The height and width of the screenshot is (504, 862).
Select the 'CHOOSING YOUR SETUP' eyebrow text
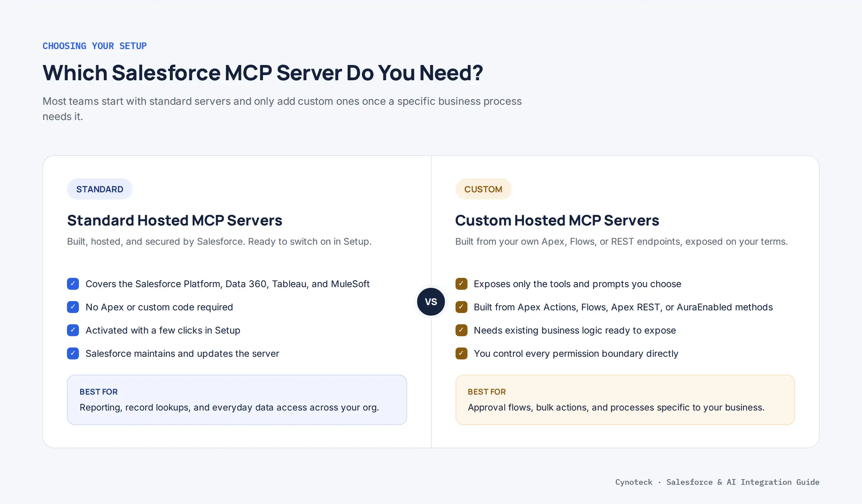click(x=94, y=46)
